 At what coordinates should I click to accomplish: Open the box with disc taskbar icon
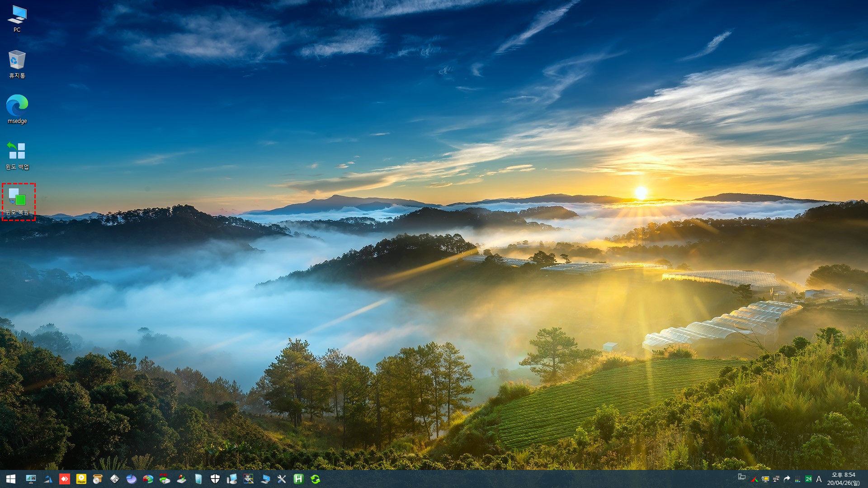(x=98, y=479)
